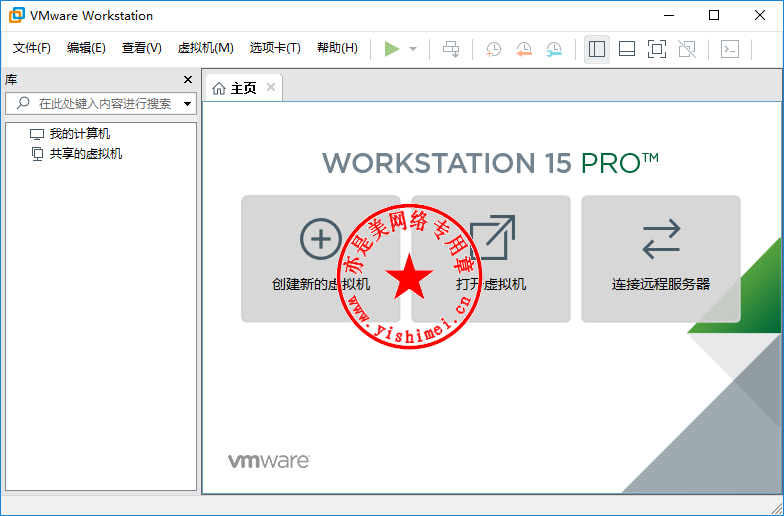Click the library search input field
Image resolution: width=784 pixels, height=516 pixels.
(101, 104)
